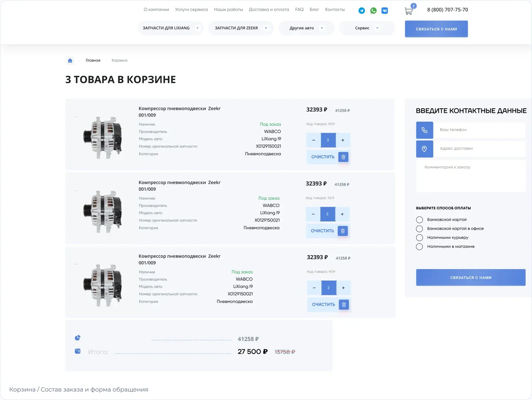
Task: Click Связаться с нами under payment options
Action: pos(471,278)
